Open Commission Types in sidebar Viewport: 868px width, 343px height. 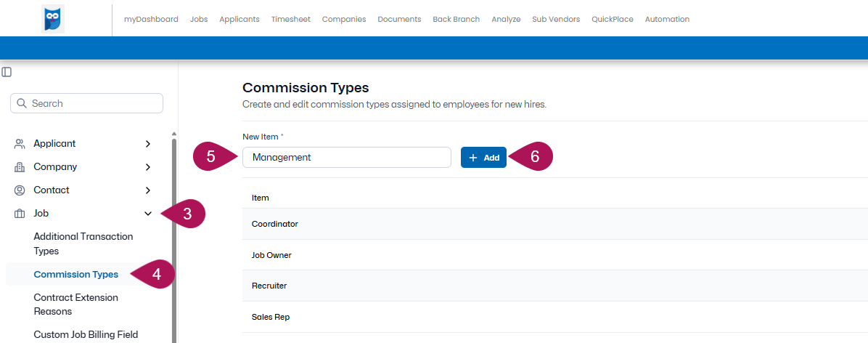(75, 274)
